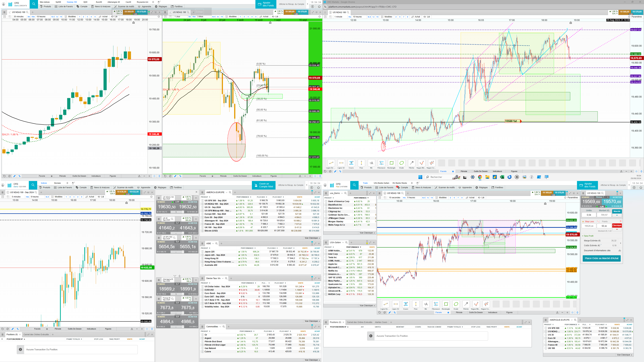Select the Ligne S/r tool in top-right chart
The width and height of the screenshot is (644, 362).
(341, 163)
